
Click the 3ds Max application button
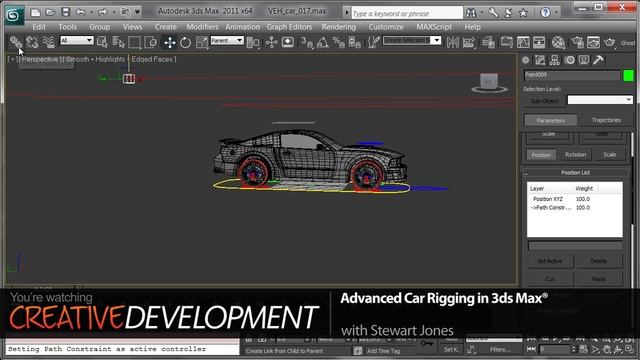(x=14, y=16)
